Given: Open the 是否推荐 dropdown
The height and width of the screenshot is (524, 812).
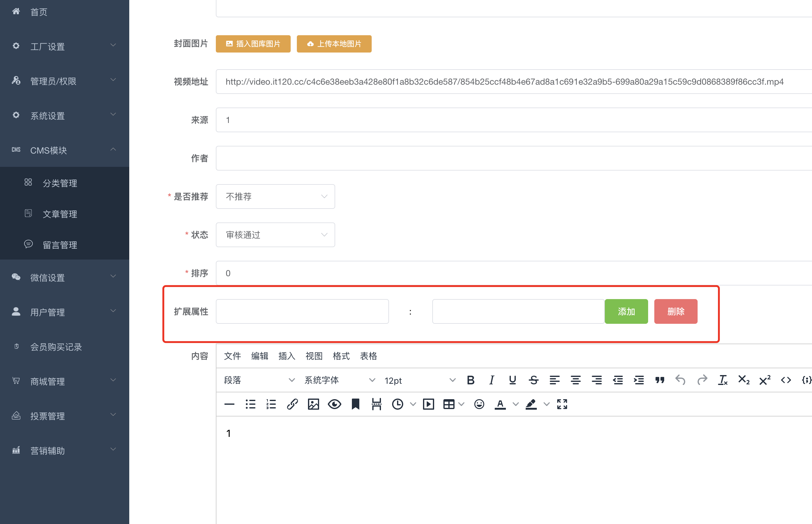Looking at the screenshot, I should click(275, 197).
